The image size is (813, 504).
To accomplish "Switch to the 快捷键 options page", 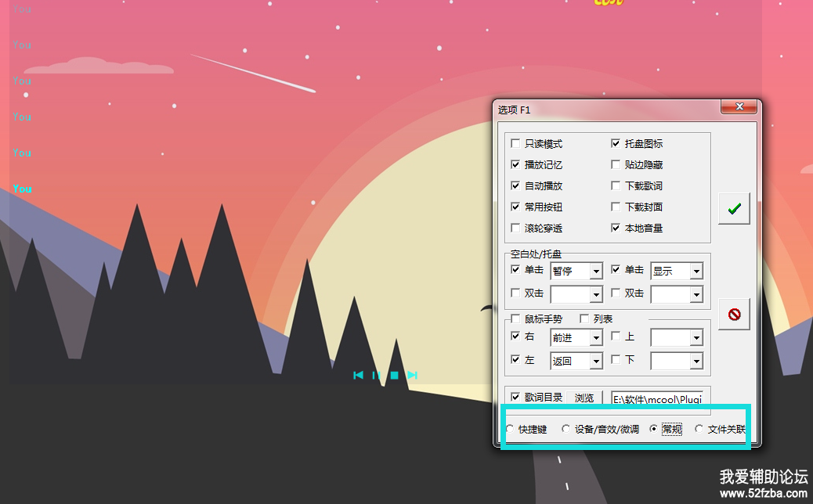I will click(511, 430).
